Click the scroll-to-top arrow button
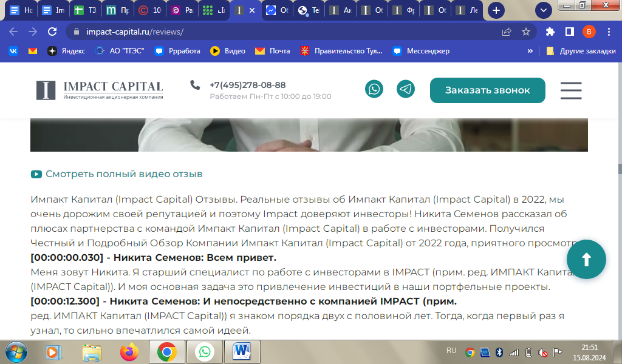 tap(586, 260)
